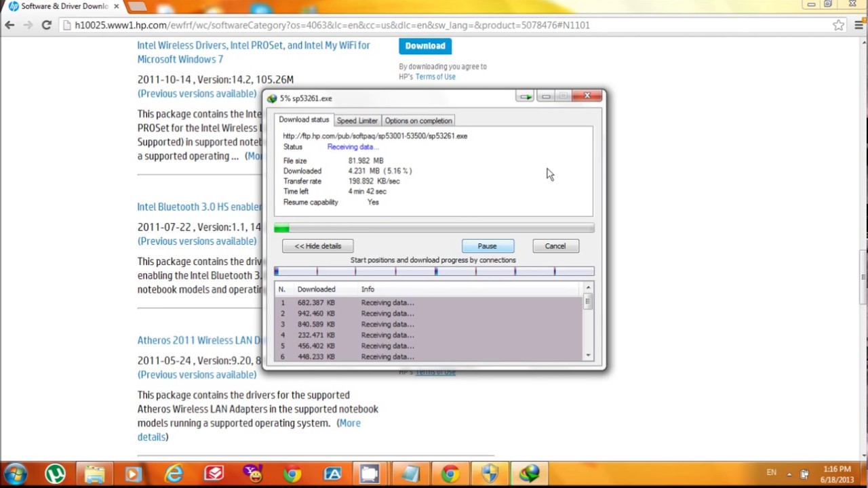
Task: Open the screen recorder taskbar icon
Action: tap(370, 474)
